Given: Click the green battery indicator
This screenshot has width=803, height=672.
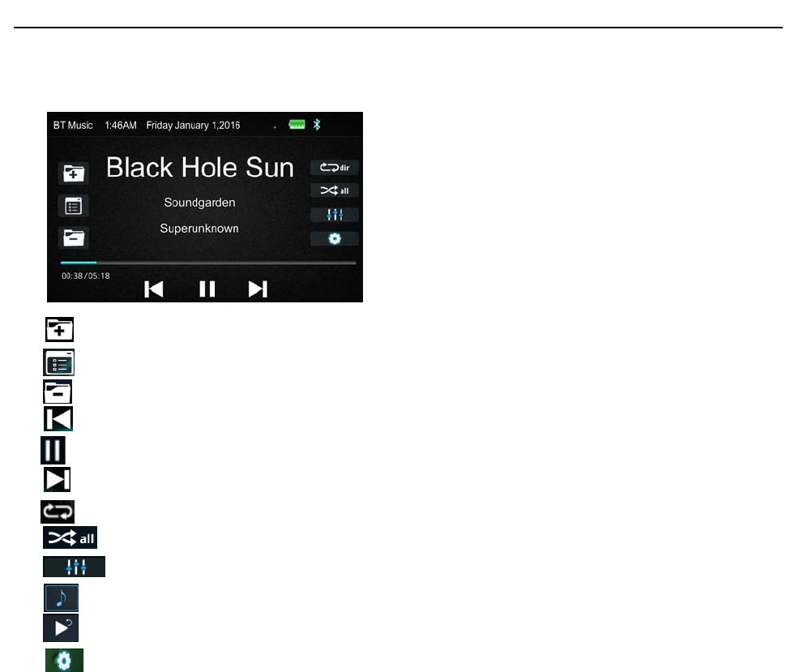Looking at the screenshot, I should [297, 125].
